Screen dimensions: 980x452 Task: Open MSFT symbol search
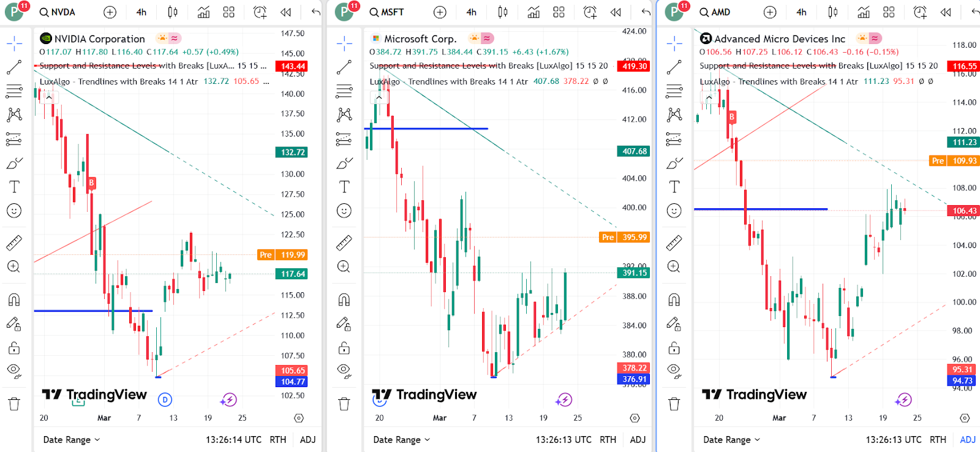[x=387, y=12]
